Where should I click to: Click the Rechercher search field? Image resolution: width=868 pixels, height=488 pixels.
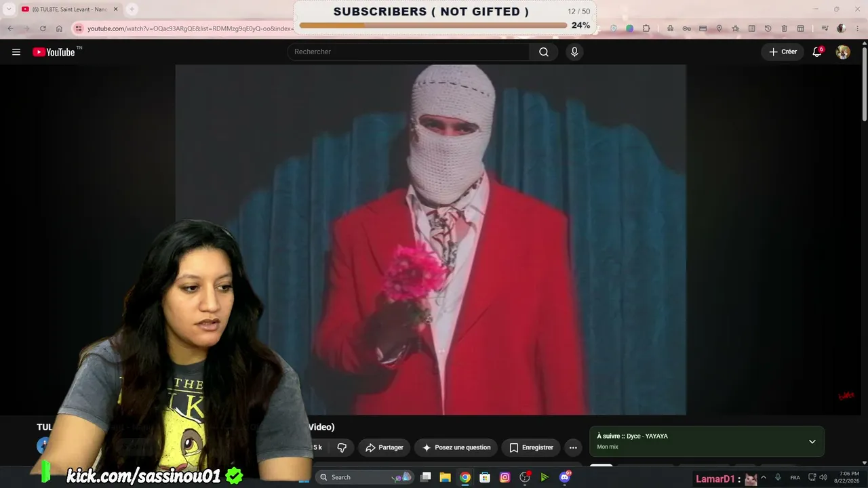coord(408,52)
